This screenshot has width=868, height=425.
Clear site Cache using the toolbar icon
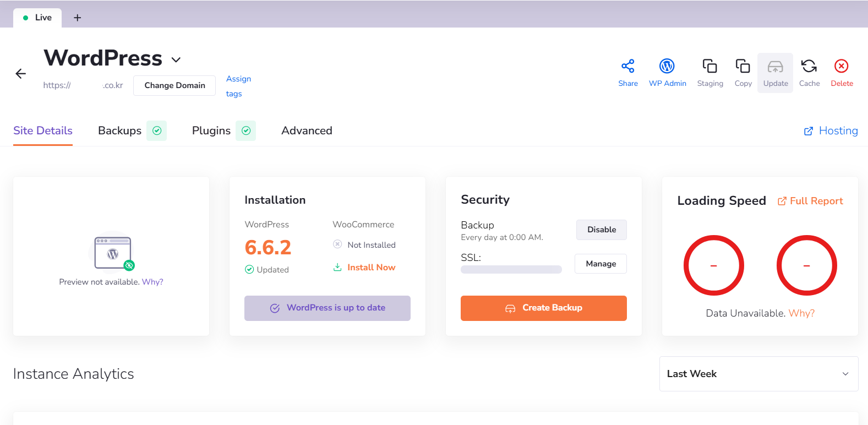809,73
